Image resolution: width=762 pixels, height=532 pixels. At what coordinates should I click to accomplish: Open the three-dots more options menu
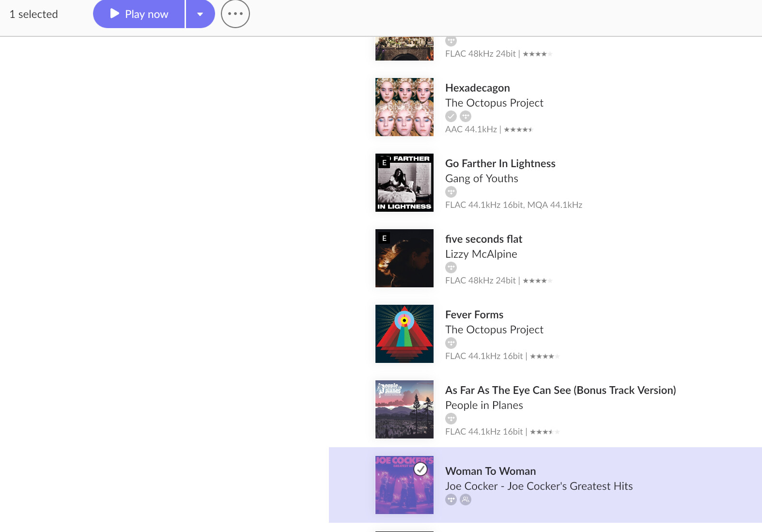235,14
